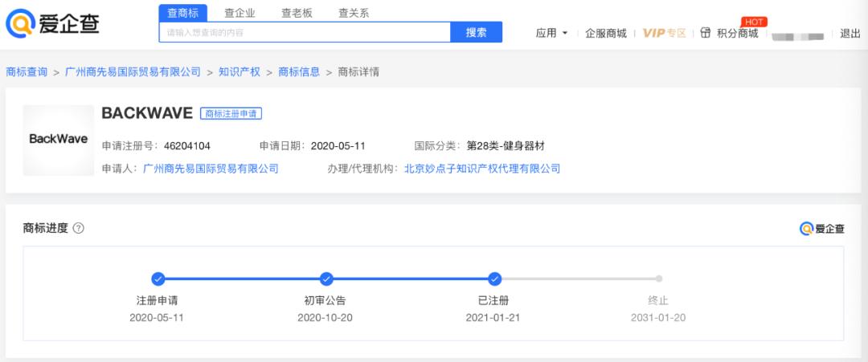Go to 商标信息 breadcrumb

pyautogui.click(x=299, y=72)
